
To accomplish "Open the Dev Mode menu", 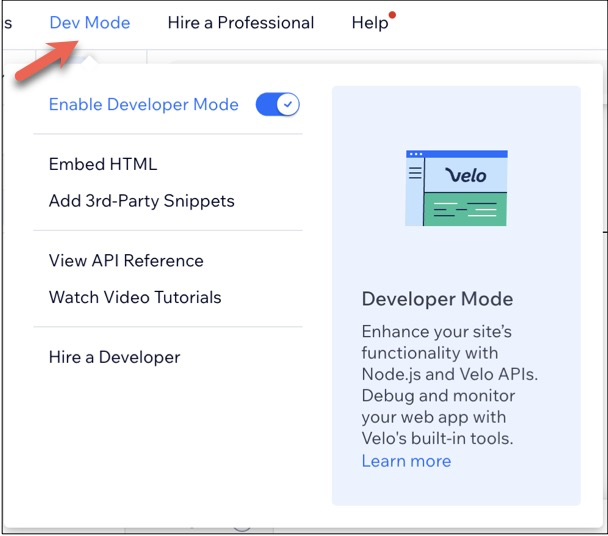I will pyautogui.click(x=90, y=22).
